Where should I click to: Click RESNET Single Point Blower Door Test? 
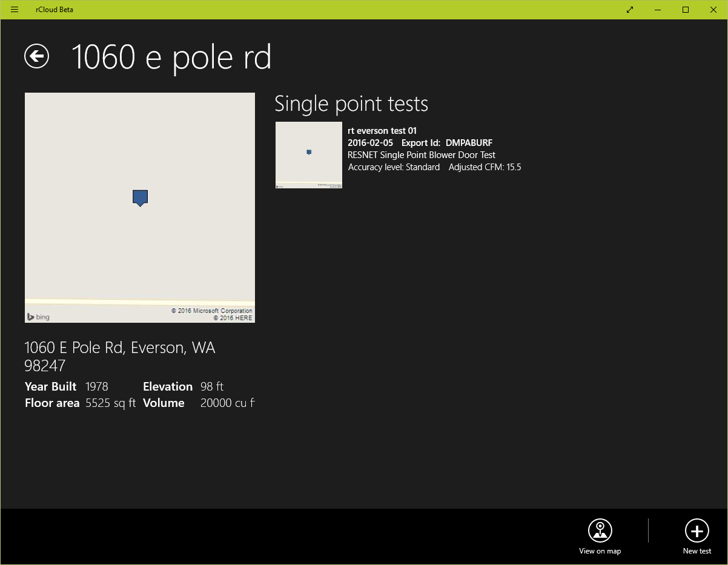tap(422, 155)
